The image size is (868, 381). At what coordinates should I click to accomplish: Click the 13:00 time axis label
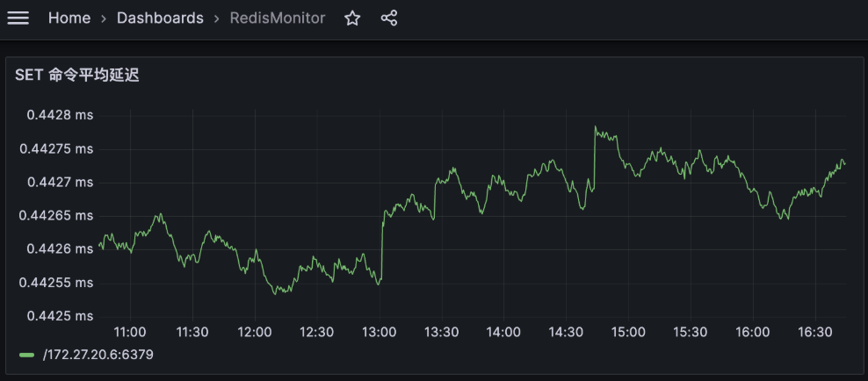point(380,333)
